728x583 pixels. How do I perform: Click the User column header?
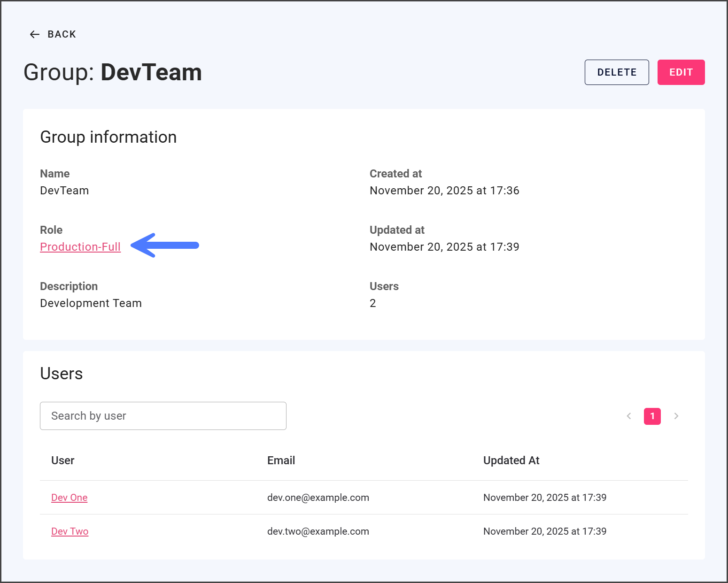(x=63, y=460)
